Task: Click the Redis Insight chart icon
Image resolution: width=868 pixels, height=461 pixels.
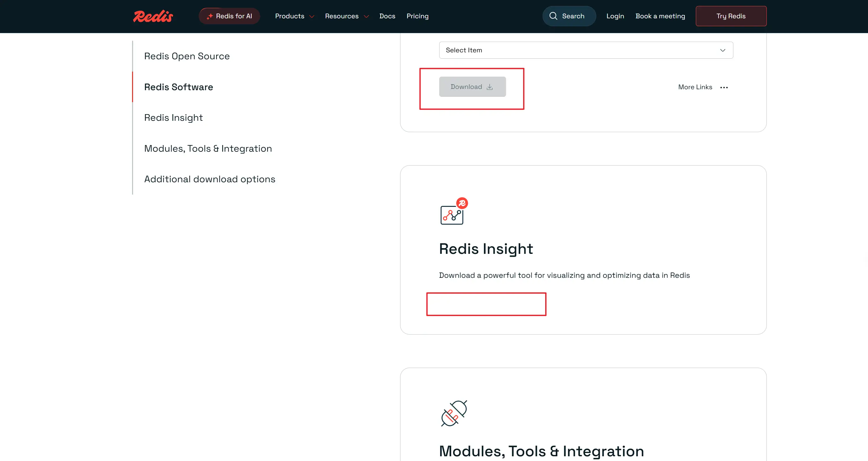Action: [x=453, y=212]
